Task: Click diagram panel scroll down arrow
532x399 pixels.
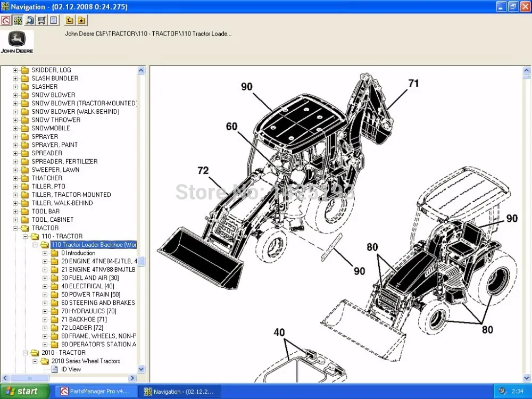Action: click(x=527, y=378)
